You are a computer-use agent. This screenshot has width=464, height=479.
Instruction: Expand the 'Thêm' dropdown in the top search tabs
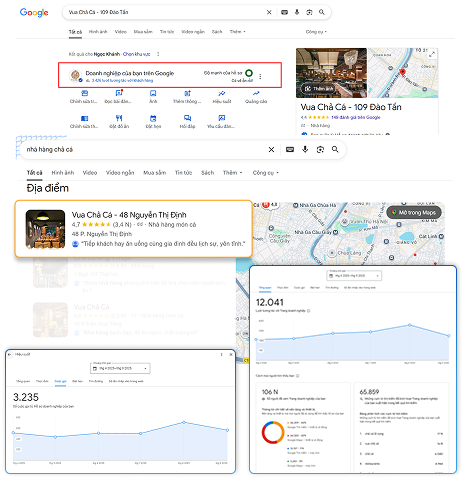tap(237, 32)
